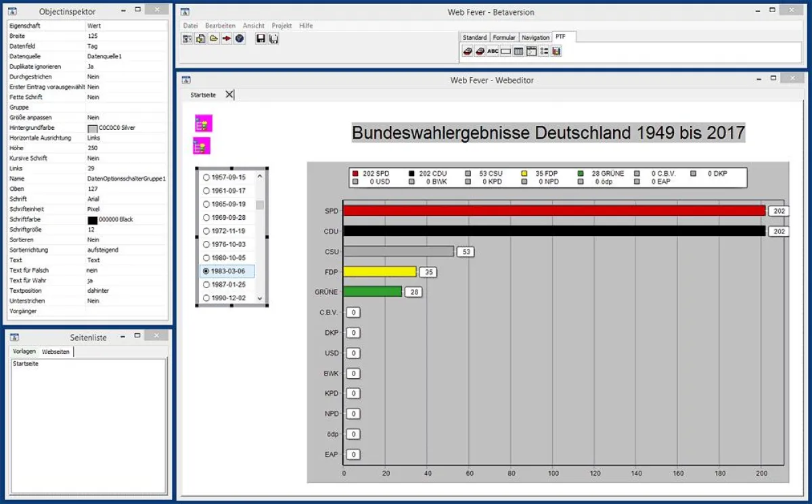The width and height of the screenshot is (812, 504).
Task: Choose the 1990-12-02 election date option
Action: click(206, 298)
